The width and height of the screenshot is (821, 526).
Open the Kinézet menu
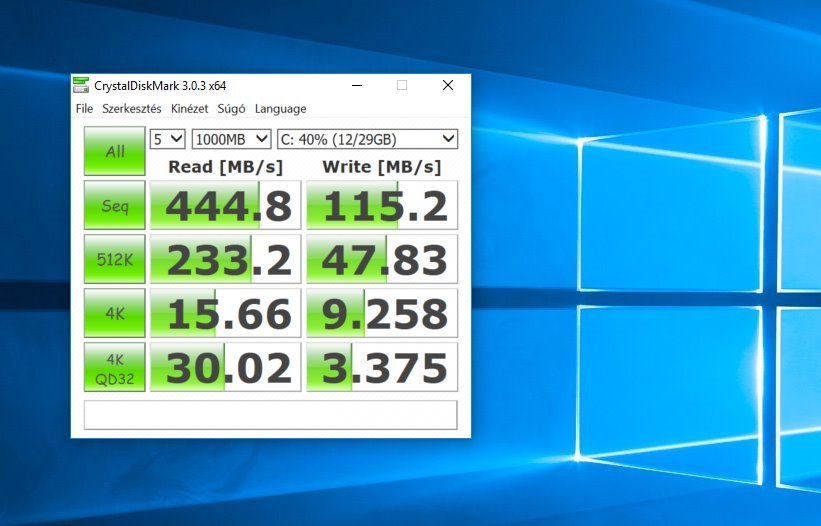coord(190,109)
